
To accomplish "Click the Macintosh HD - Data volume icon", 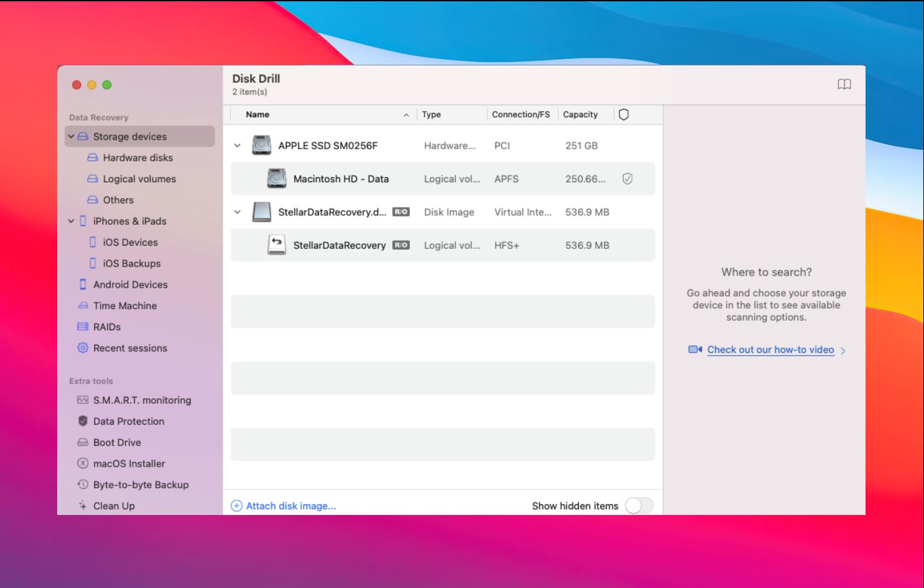I will coord(276,179).
